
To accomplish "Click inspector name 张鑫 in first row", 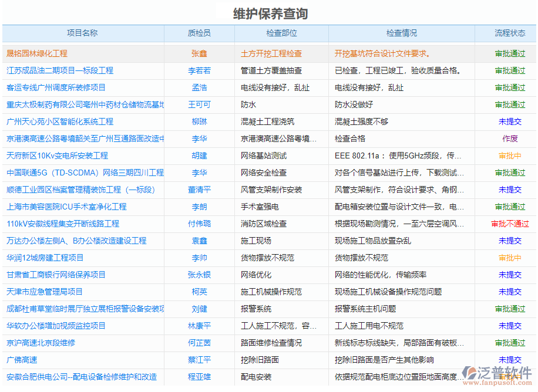I will [199, 53].
